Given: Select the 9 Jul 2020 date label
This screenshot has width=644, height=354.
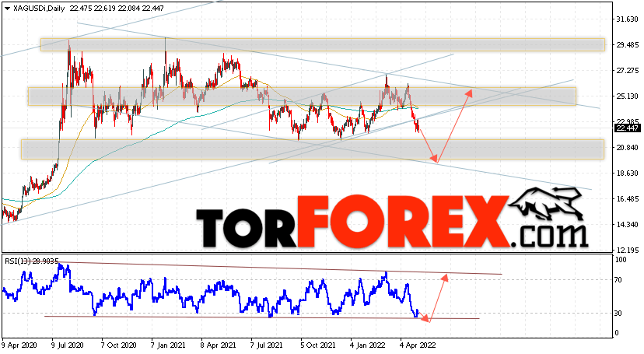Looking at the screenshot, I should pos(68,345).
